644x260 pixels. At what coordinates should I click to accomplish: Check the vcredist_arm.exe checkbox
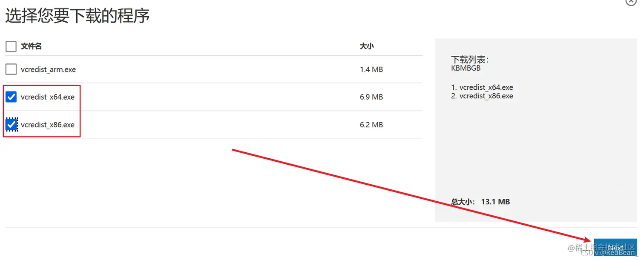(x=11, y=69)
